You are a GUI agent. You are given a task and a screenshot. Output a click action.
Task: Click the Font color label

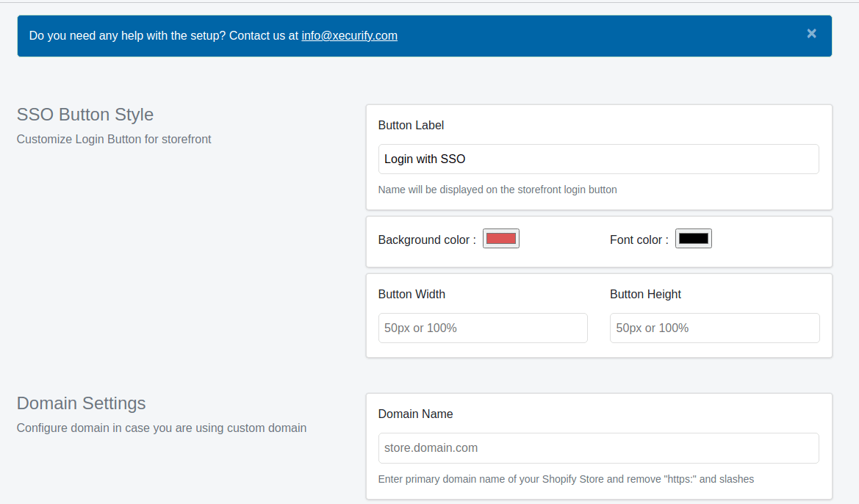(639, 240)
